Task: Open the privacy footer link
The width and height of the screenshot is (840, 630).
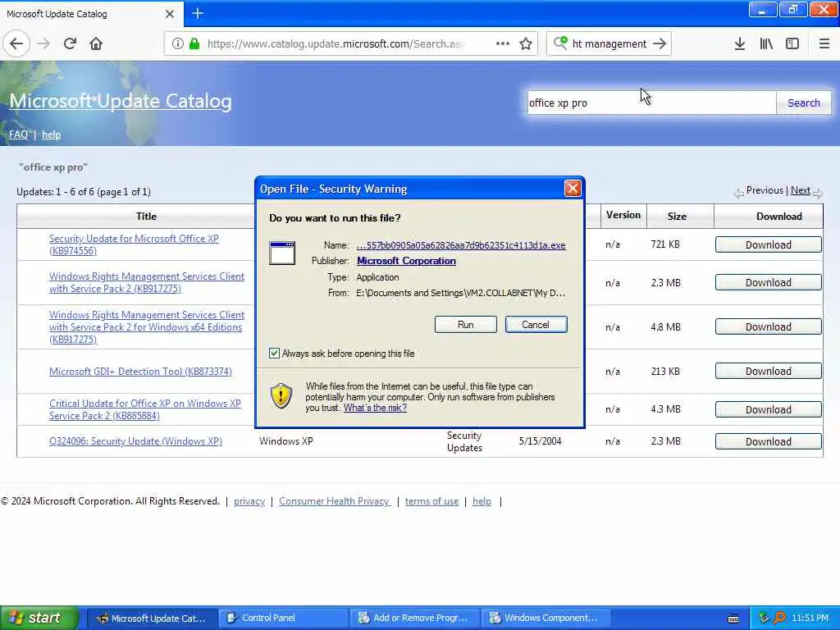Action: (x=249, y=501)
